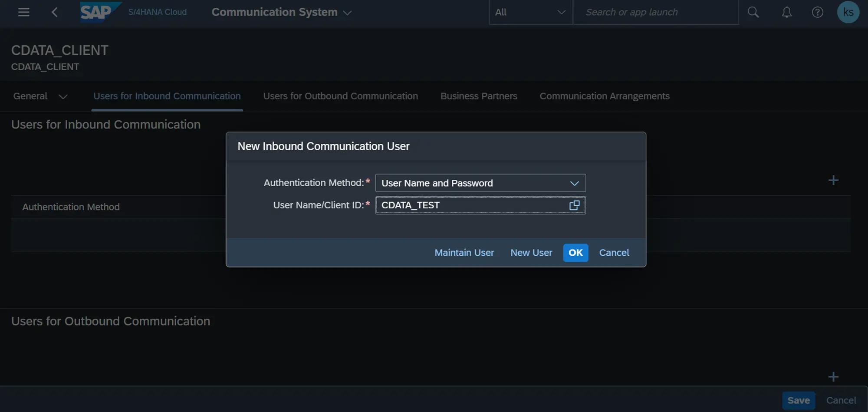Screen dimensions: 868x412
Task: Open value help for User Name/Client ID
Action: point(574,205)
